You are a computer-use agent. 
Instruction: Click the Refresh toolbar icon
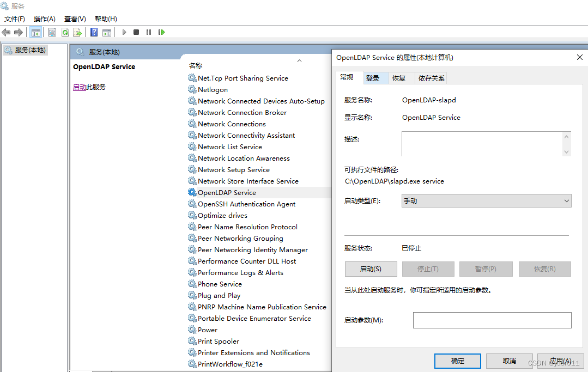click(x=65, y=33)
